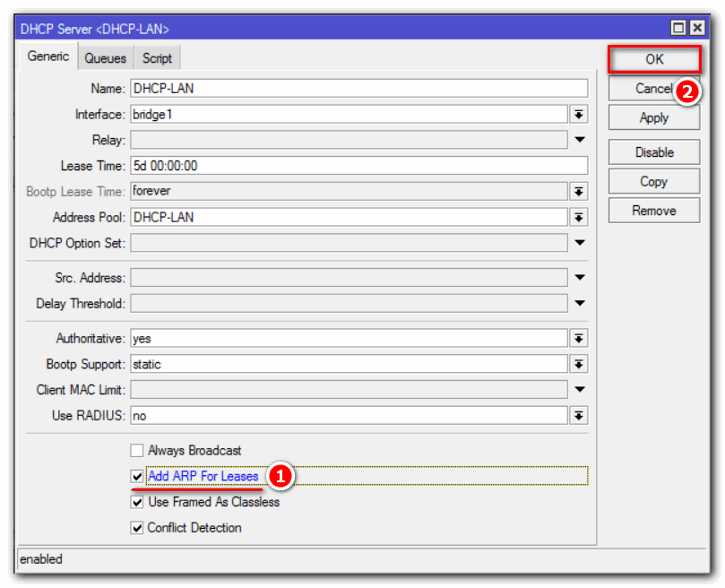The width and height of the screenshot is (725, 588).
Task: Click the Remove button
Action: tap(653, 211)
